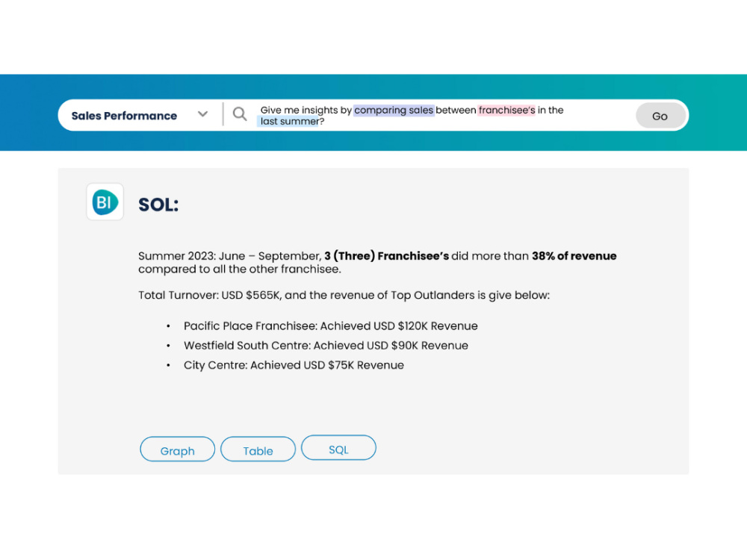Switch to the Table view
This screenshot has height=560, width=747.
point(258,449)
